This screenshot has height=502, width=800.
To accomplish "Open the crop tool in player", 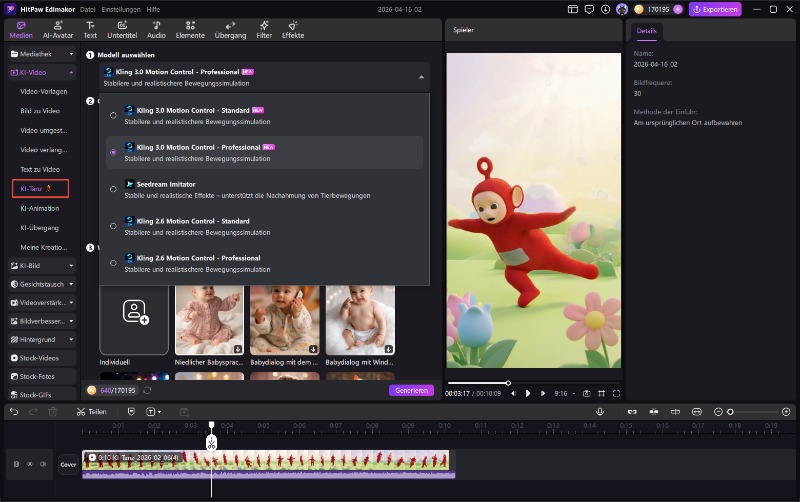I will (602, 393).
